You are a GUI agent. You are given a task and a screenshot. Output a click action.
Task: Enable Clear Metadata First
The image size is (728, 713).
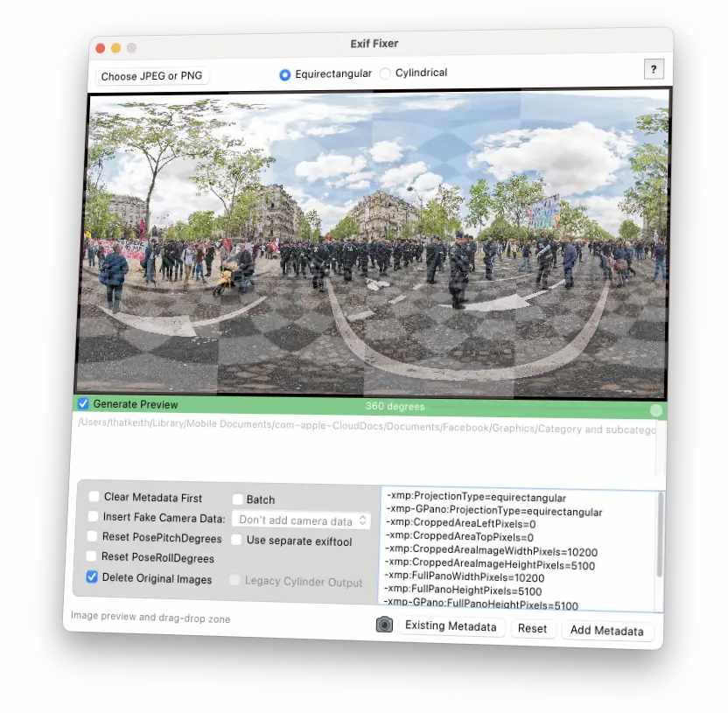pyautogui.click(x=94, y=496)
